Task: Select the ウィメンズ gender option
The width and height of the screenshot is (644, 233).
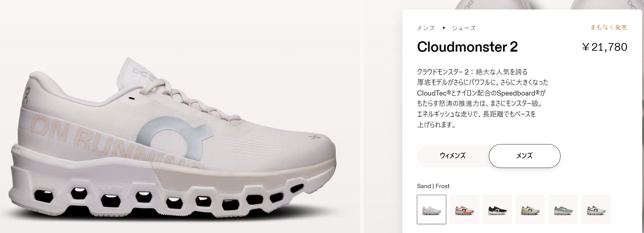Action: tap(453, 156)
